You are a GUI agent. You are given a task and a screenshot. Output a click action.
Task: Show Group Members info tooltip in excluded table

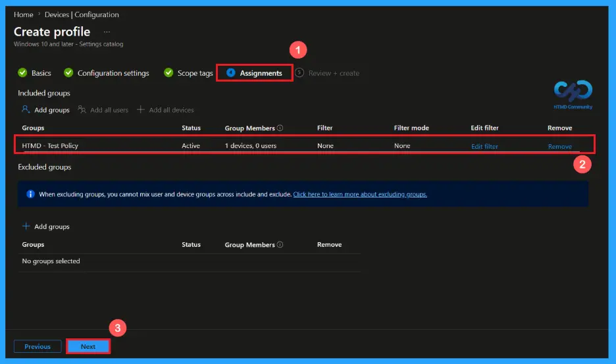tap(280, 244)
